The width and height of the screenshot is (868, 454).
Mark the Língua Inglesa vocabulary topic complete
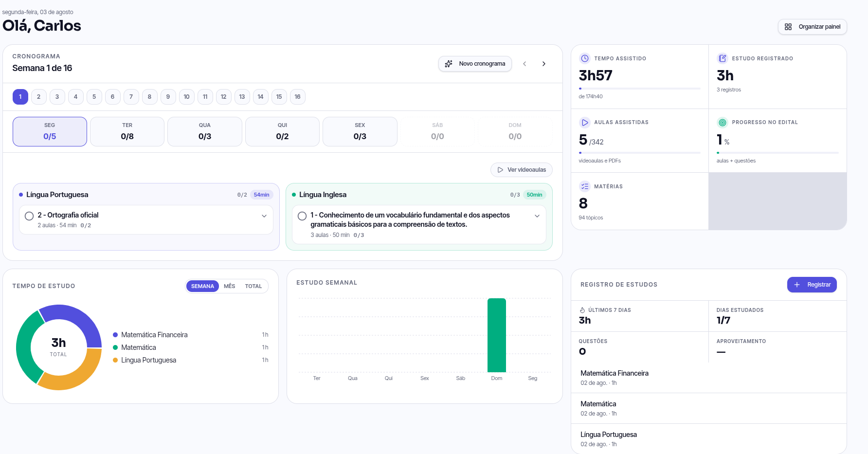point(302,216)
